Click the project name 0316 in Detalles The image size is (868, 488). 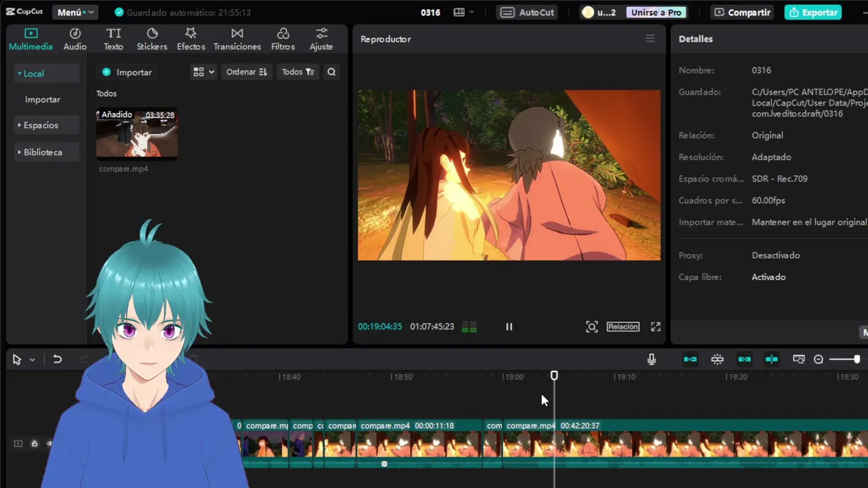point(762,70)
